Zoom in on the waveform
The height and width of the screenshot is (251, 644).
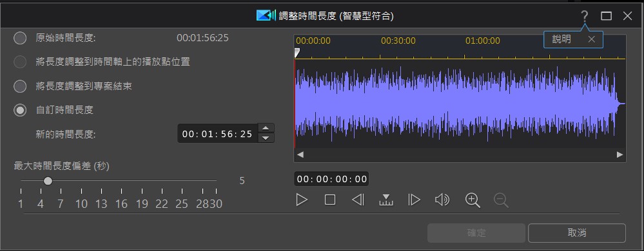coord(473,200)
